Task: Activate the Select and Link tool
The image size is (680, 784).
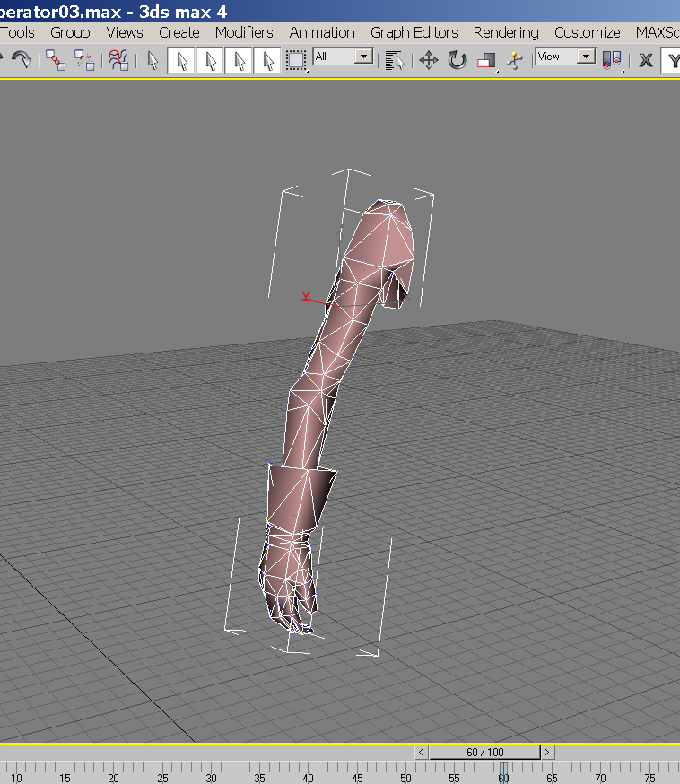Action: click(x=57, y=60)
